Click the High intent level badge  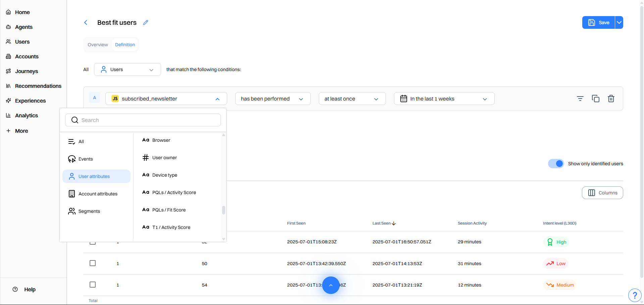556,242
